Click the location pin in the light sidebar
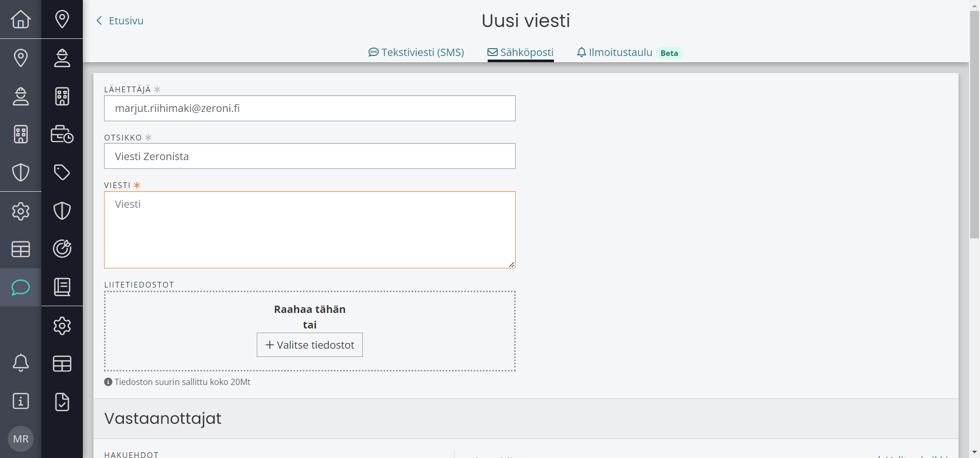This screenshot has width=980, height=458. [x=21, y=58]
